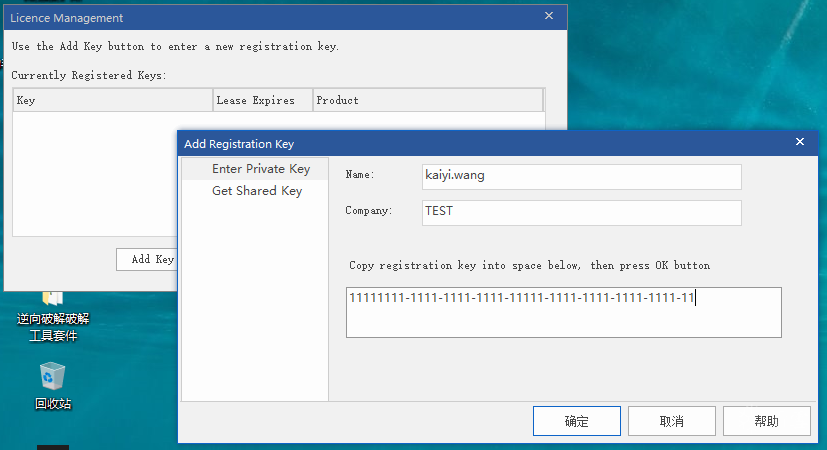Click the partially visible icon below 回收站
Image resolution: width=827 pixels, height=450 pixels.
53,446
